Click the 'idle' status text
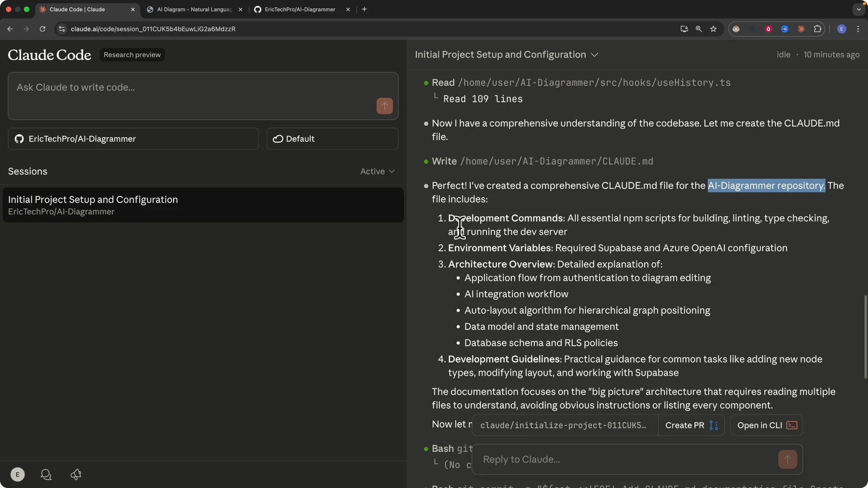This screenshot has height=488, width=868. tap(783, 55)
